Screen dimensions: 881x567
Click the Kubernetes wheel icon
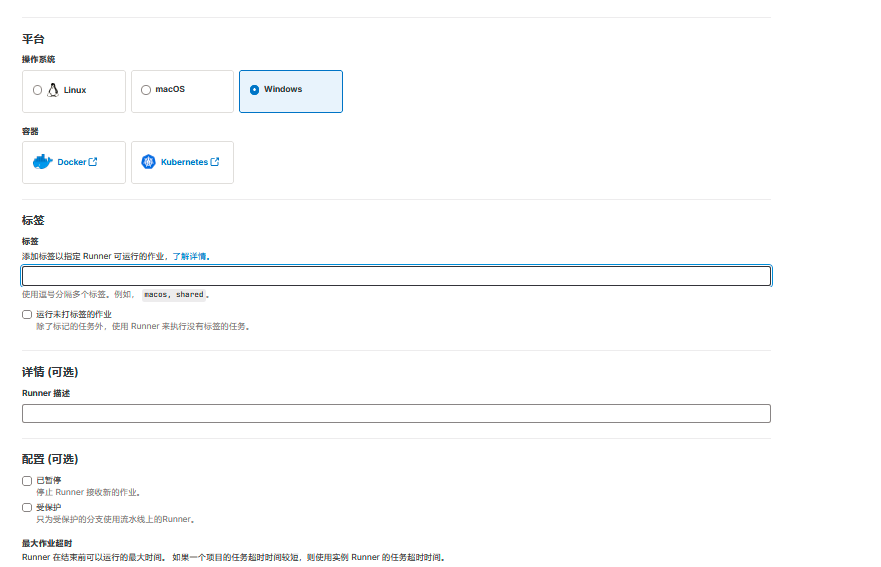[x=149, y=162]
